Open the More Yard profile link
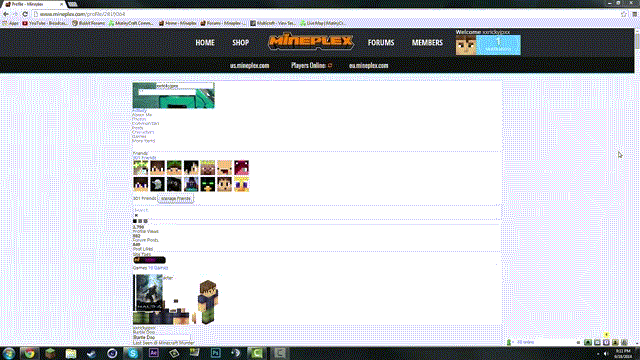This screenshot has width=640, height=360. (144, 141)
